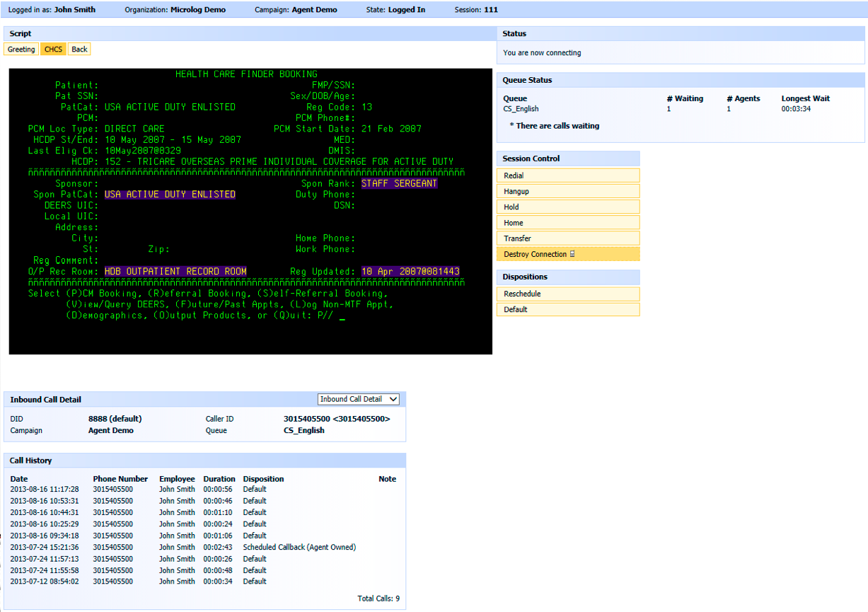The image size is (868, 612).
Task: Click the Spon PatCat highlighted value
Action: click(x=170, y=194)
